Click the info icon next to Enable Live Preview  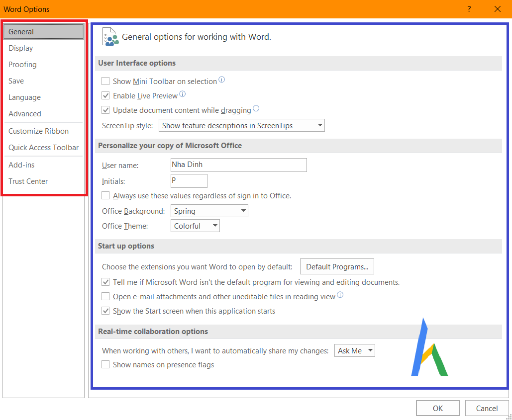point(183,94)
